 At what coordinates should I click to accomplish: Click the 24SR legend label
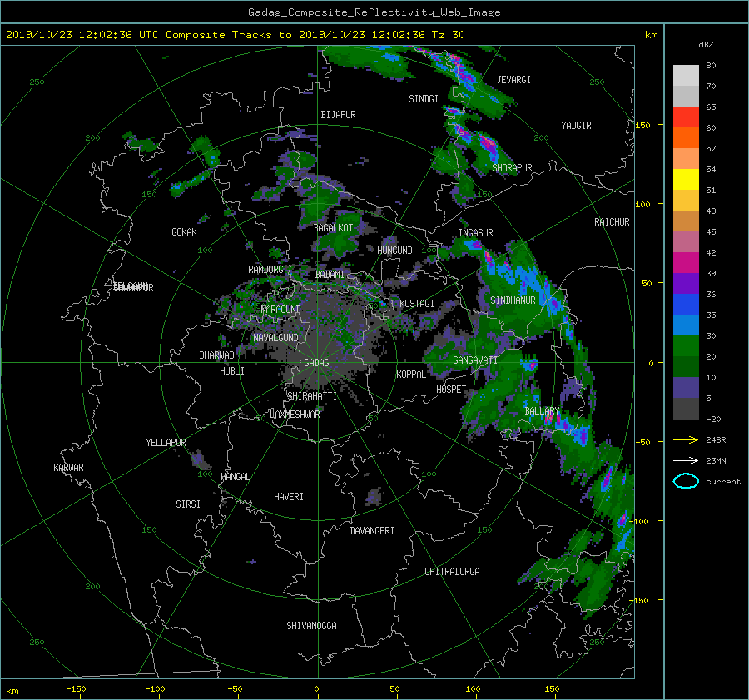click(716, 440)
